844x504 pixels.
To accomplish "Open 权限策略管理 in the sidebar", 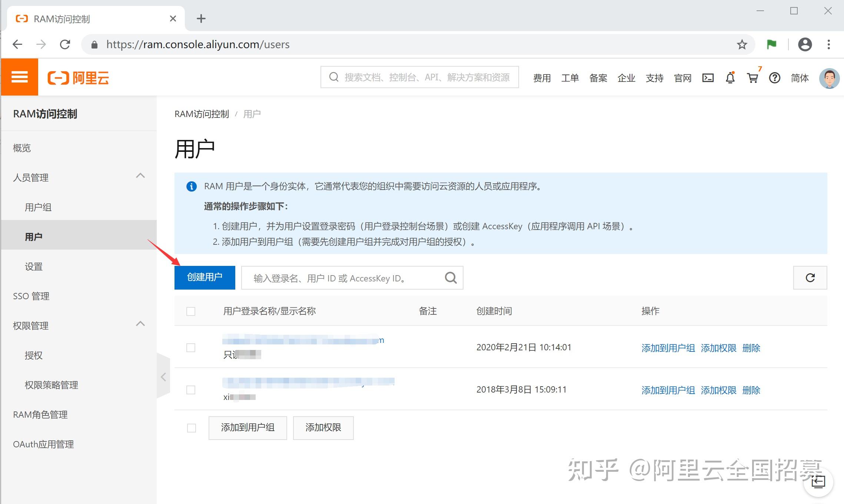I will (51, 385).
